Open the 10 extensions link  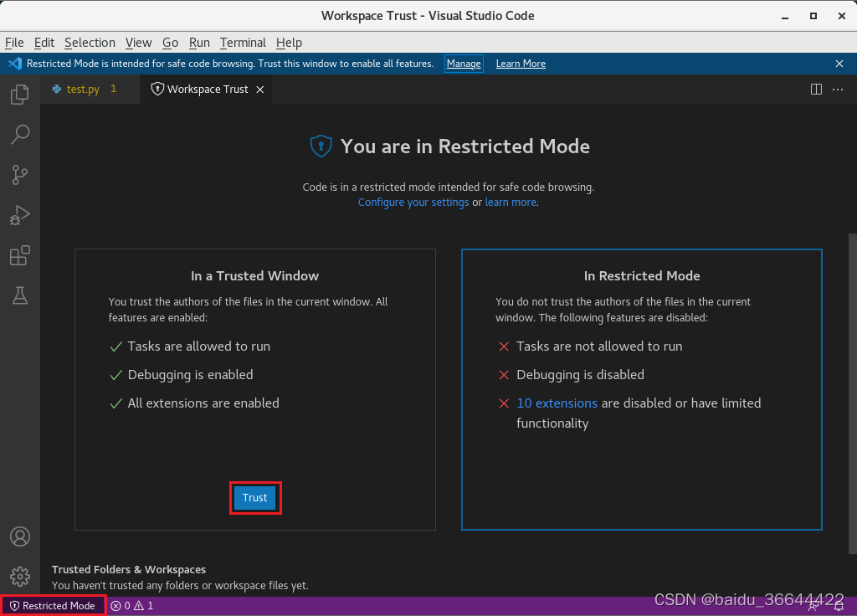[x=557, y=403]
